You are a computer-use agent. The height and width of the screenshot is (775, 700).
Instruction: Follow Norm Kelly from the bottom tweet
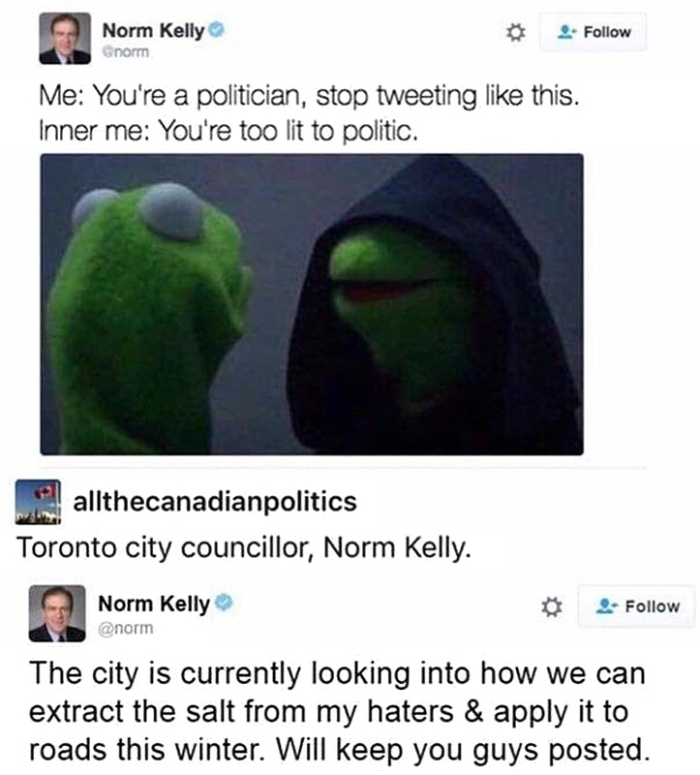[x=636, y=606]
